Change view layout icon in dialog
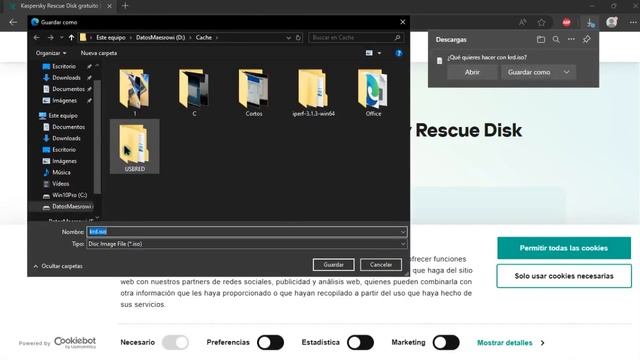 (x=369, y=53)
